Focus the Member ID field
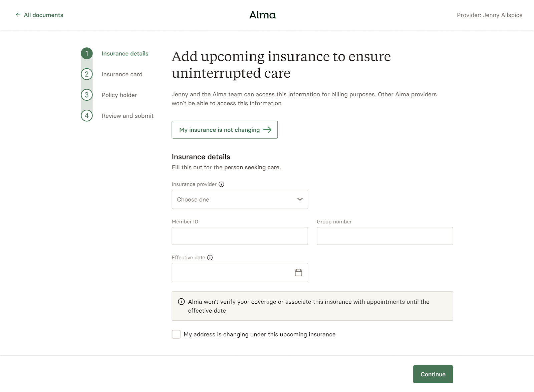The image size is (534, 392). click(x=240, y=236)
